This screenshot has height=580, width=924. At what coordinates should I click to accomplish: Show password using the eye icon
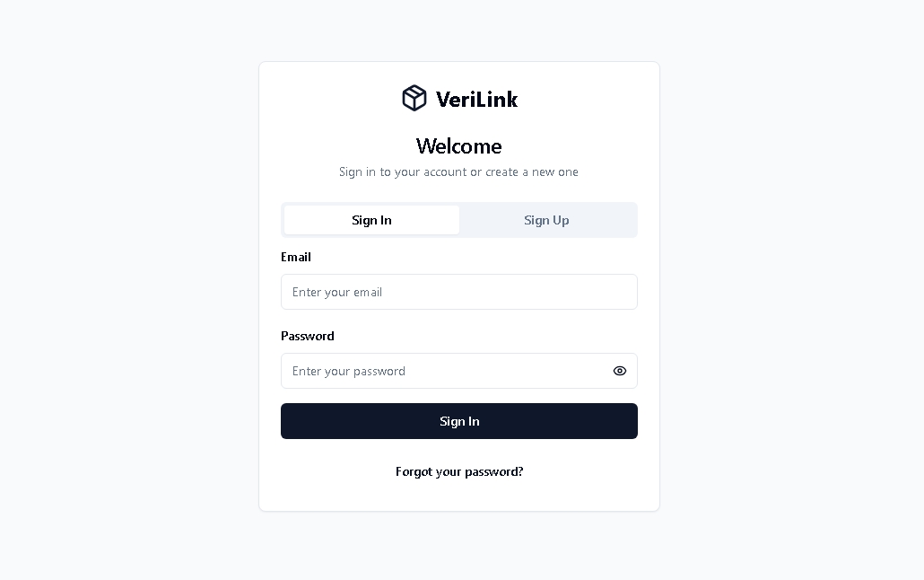pos(619,371)
